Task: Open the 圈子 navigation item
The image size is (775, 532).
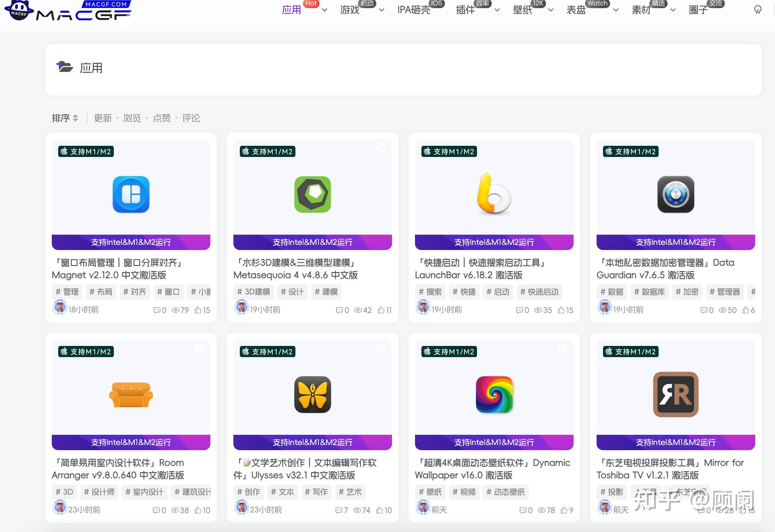Action: [699, 10]
